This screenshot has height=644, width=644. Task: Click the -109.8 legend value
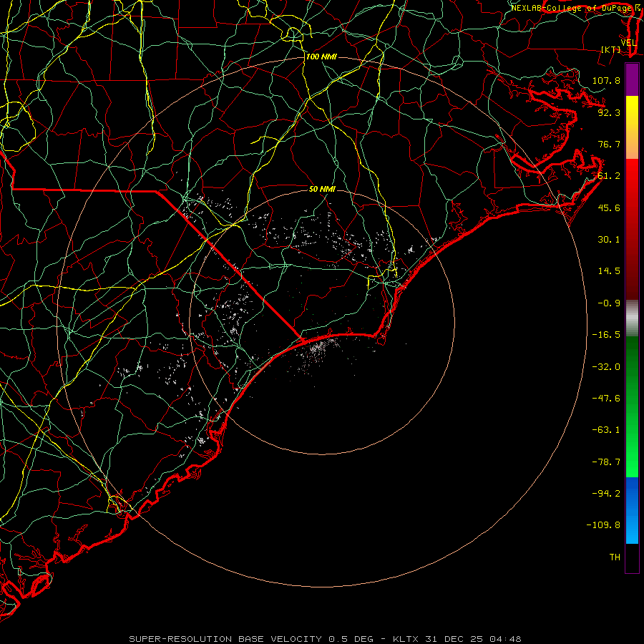click(x=603, y=525)
